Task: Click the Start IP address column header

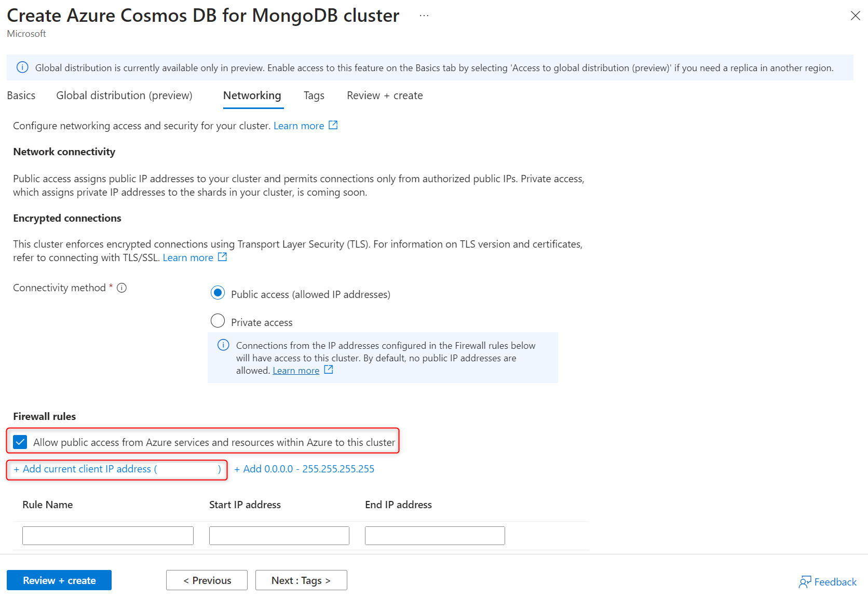Action: [x=245, y=505]
